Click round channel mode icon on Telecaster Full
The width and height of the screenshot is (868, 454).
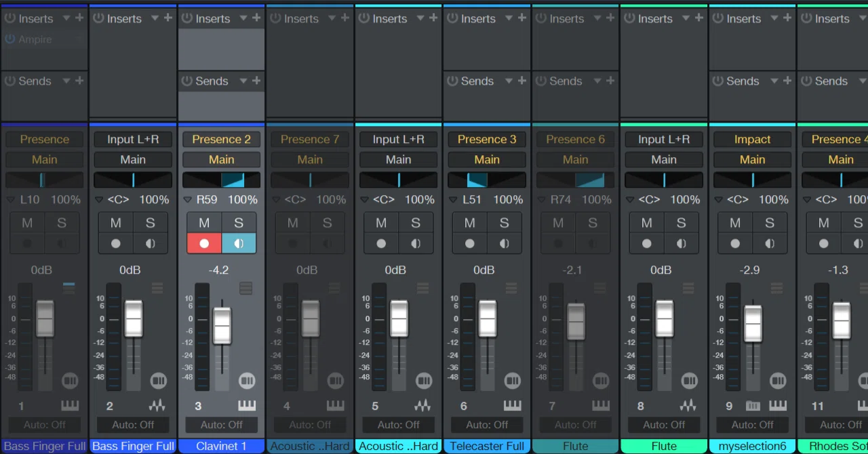click(513, 381)
